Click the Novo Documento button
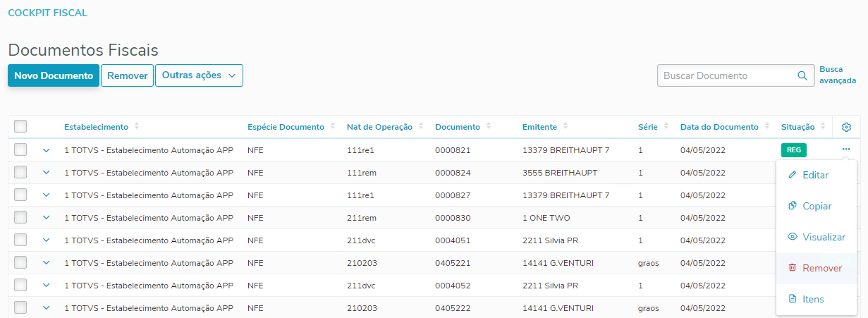 click(54, 75)
